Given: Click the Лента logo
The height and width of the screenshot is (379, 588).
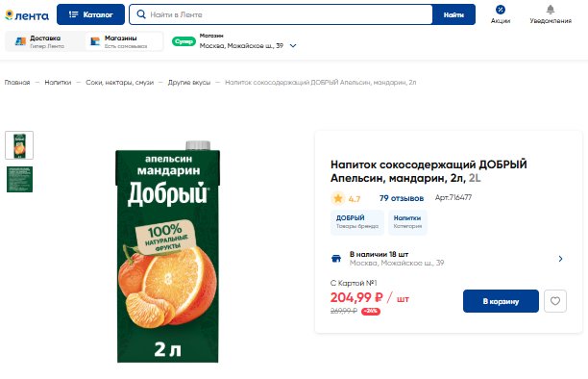Looking at the screenshot, I should (27, 15).
